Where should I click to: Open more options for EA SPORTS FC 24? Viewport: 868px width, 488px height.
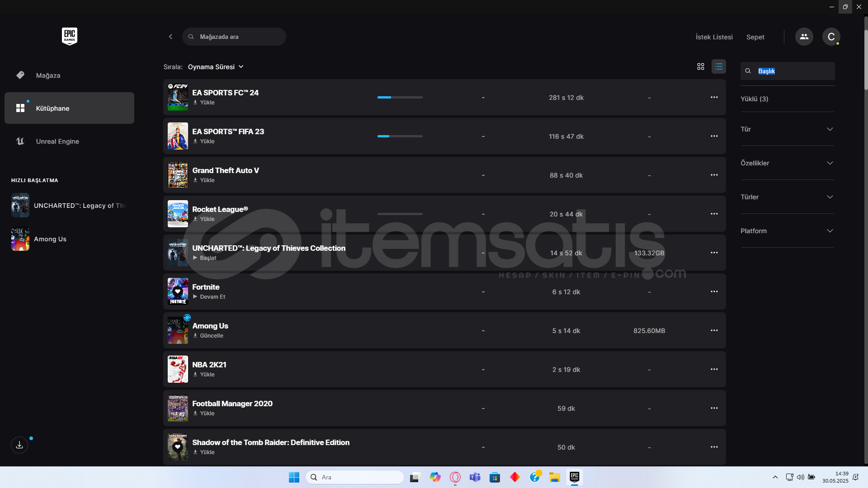714,97
